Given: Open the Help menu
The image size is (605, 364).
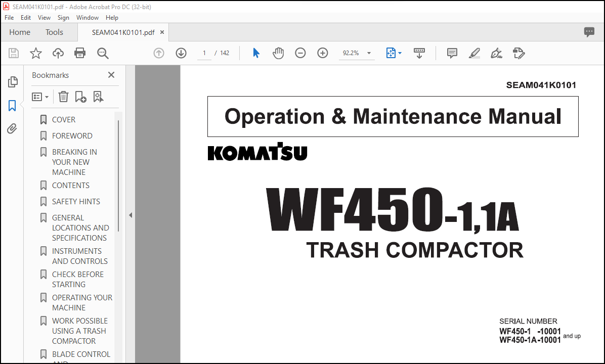Looking at the screenshot, I should 112,18.
